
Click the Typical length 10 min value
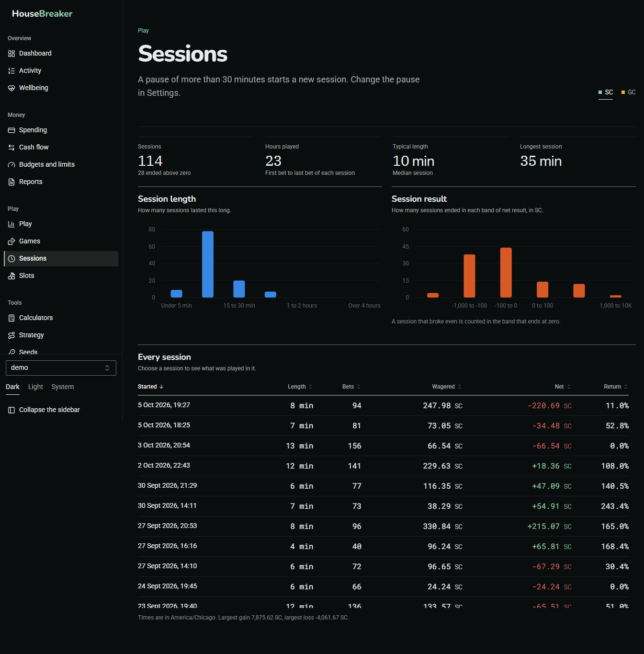point(414,161)
